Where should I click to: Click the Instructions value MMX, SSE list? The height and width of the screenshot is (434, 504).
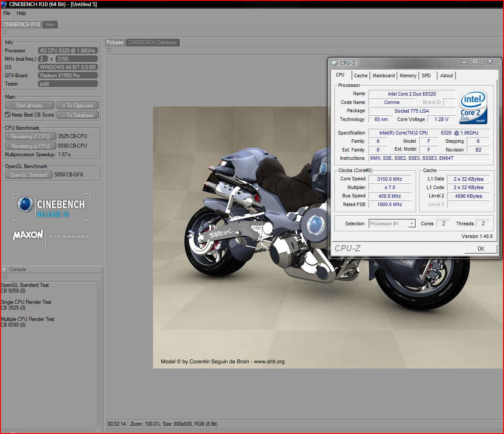click(x=429, y=158)
